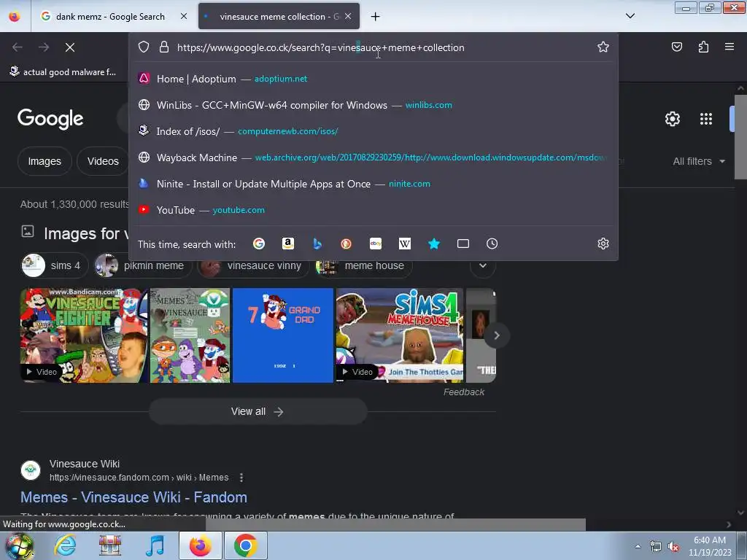Select WinLibs GCC+MinGW-w64 suggestion

373,105
